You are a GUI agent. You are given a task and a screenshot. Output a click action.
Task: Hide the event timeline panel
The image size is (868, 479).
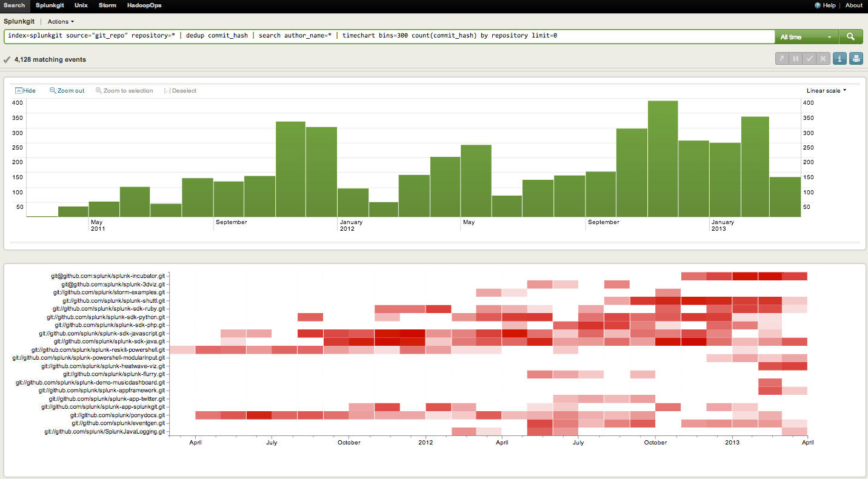click(x=25, y=90)
